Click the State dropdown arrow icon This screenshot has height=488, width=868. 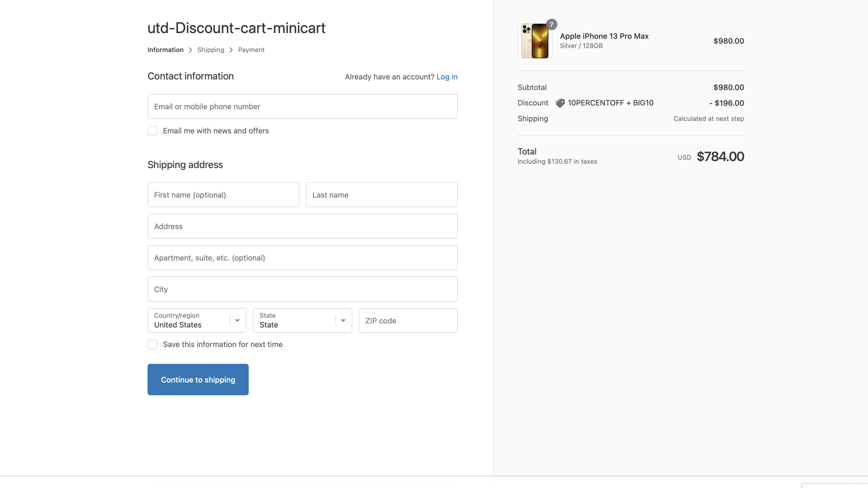coord(343,320)
